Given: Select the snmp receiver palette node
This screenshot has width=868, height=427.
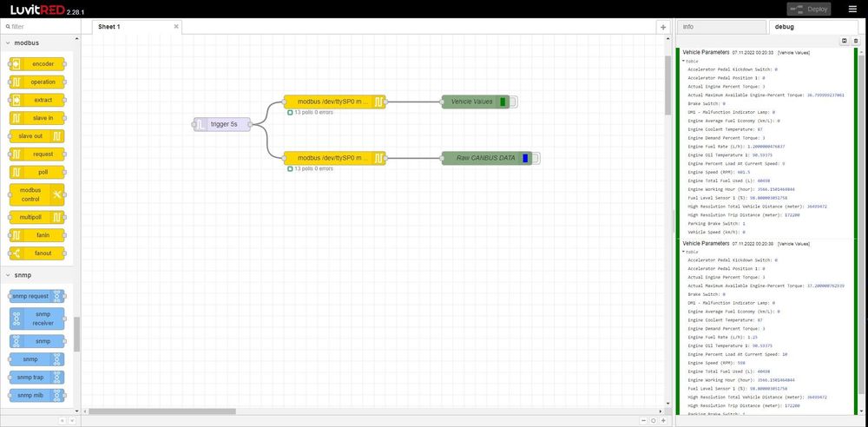Looking at the screenshot, I should [x=36, y=319].
